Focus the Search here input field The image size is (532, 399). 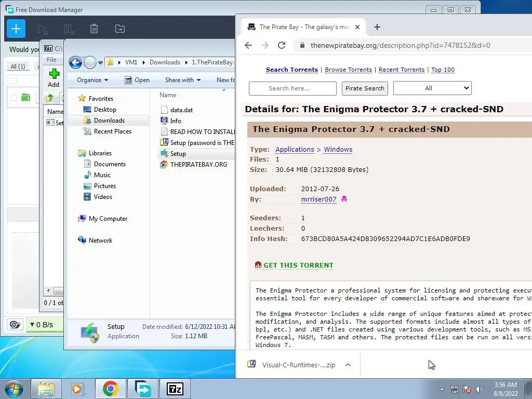click(x=292, y=88)
